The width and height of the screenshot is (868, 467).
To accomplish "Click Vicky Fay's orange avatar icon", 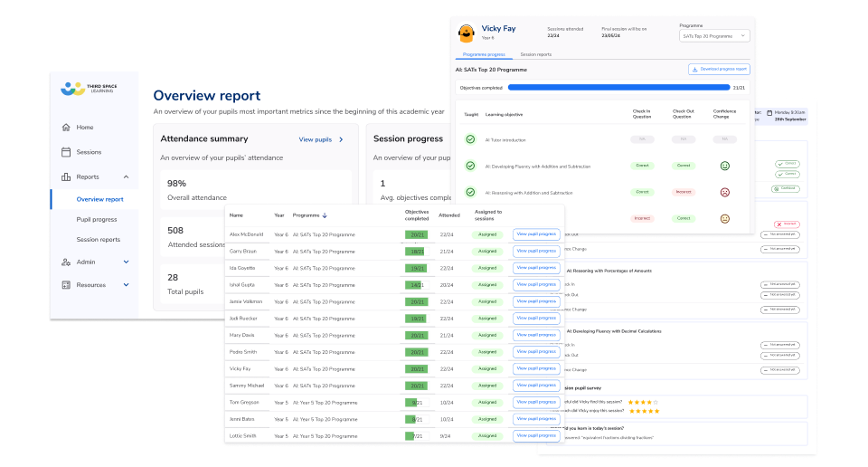I will coord(467,33).
